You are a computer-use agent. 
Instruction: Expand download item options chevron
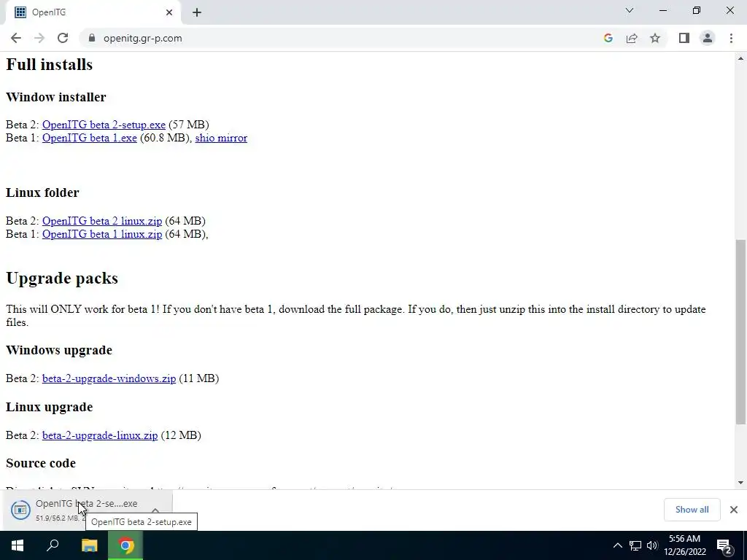tap(155, 510)
